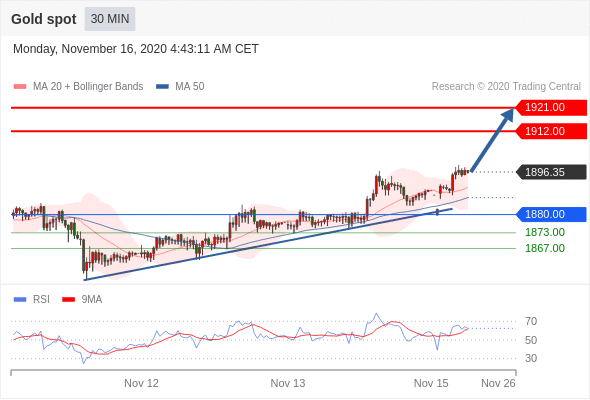
Task: Click the 1896.35 current price tag
Action: tap(551, 172)
